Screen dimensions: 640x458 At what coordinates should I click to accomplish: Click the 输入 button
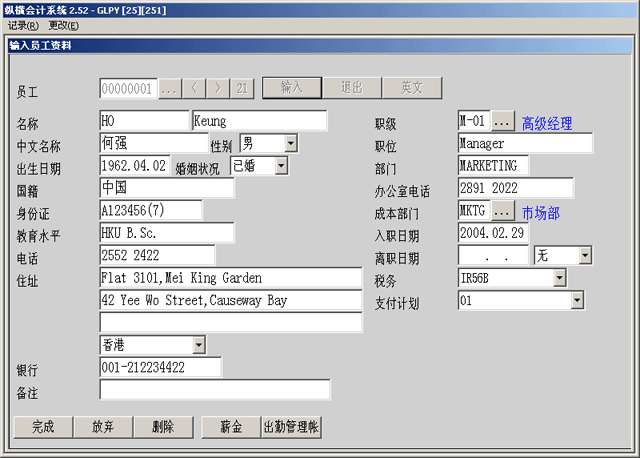coord(292,88)
